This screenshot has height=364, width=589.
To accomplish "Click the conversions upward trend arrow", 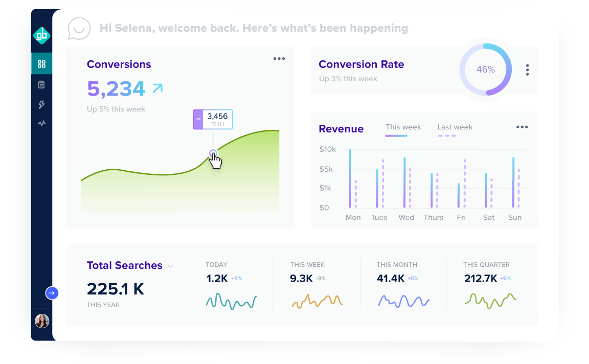I will click(157, 88).
